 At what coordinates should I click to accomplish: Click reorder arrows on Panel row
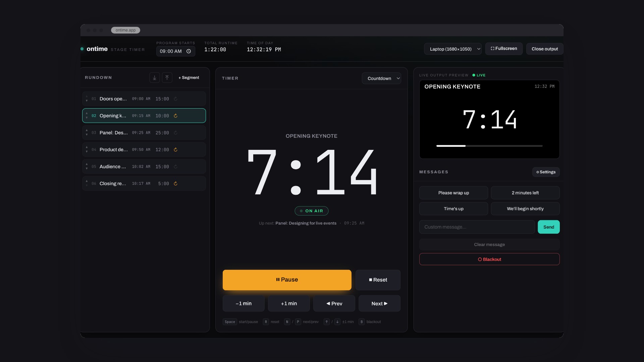[87, 133]
